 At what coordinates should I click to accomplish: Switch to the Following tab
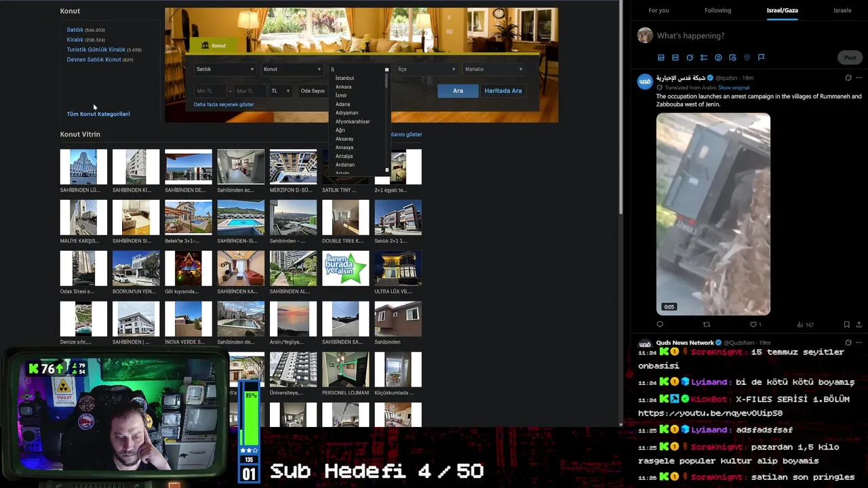pos(717,10)
